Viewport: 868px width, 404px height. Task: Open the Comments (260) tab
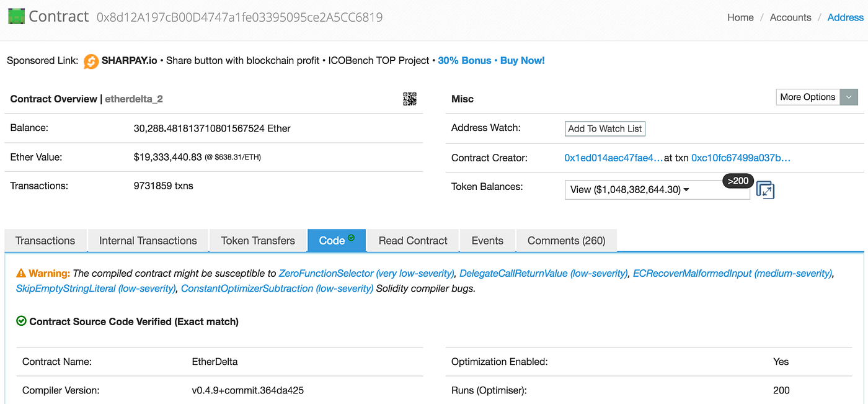[567, 241]
